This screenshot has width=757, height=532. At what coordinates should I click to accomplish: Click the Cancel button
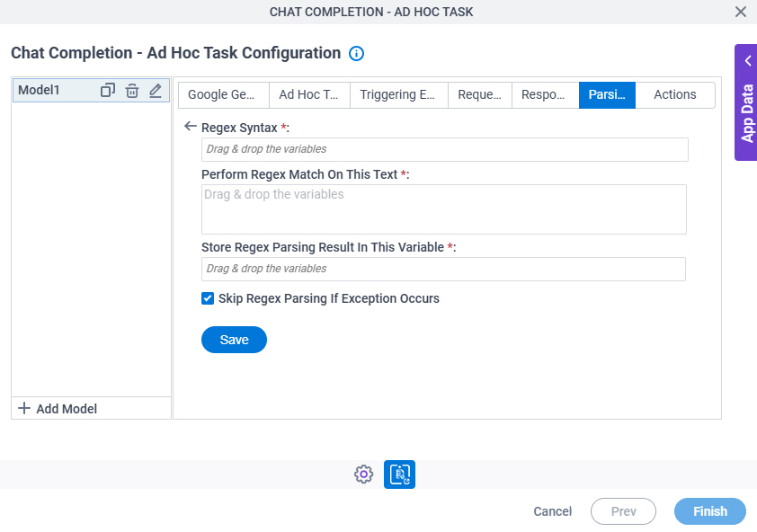pyautogui.click(x=552, y=511)
